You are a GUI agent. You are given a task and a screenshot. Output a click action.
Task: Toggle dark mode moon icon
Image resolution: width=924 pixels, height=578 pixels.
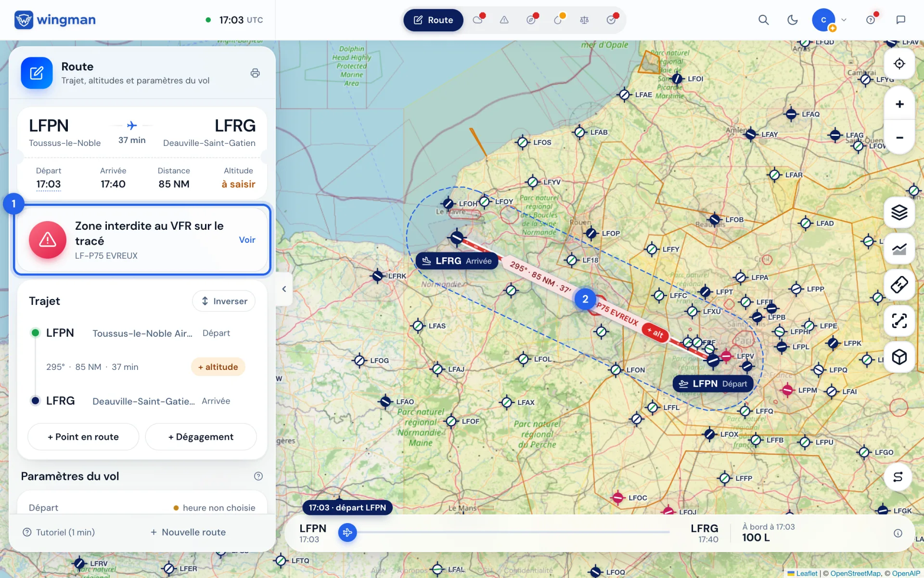[792, 20]
